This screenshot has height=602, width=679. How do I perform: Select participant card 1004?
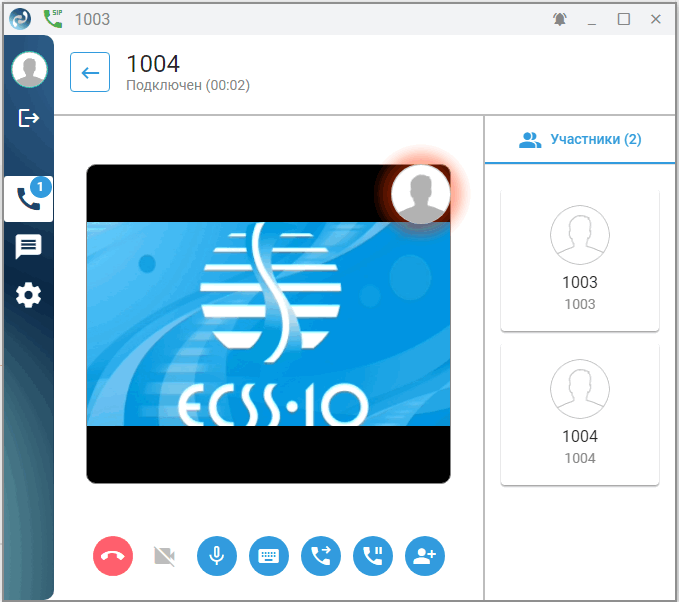tap(580, 414)
